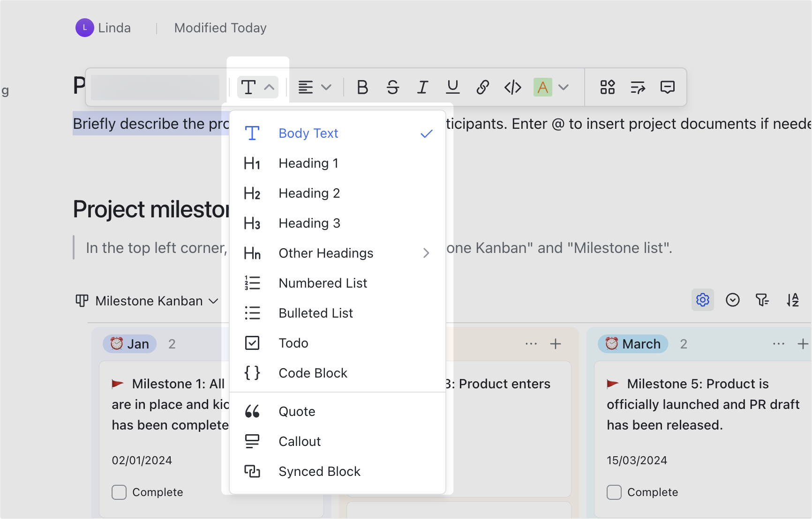Click the Code Block braces icon
The image size is (812, 519).
(x=252, y=373)
